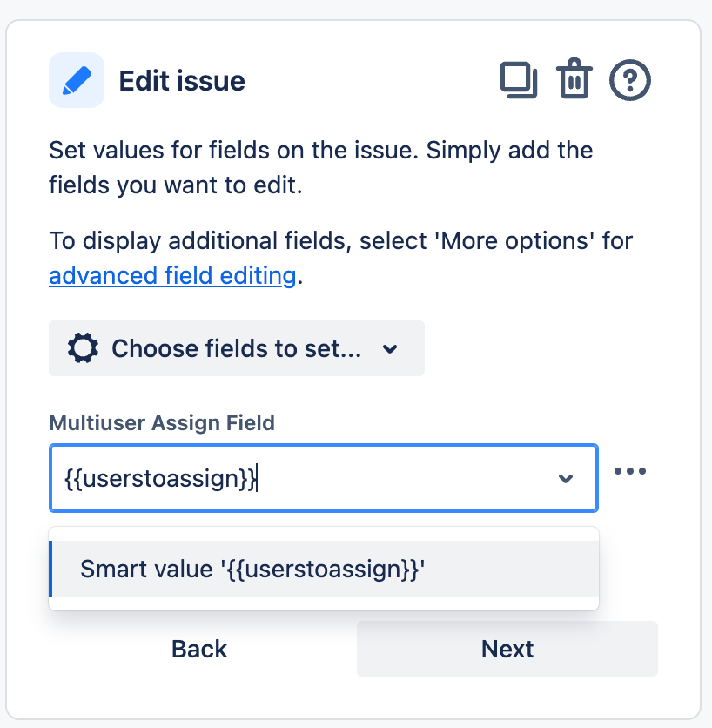
Task: Click the blue highlight bar of suggestion
Action: 50,569
